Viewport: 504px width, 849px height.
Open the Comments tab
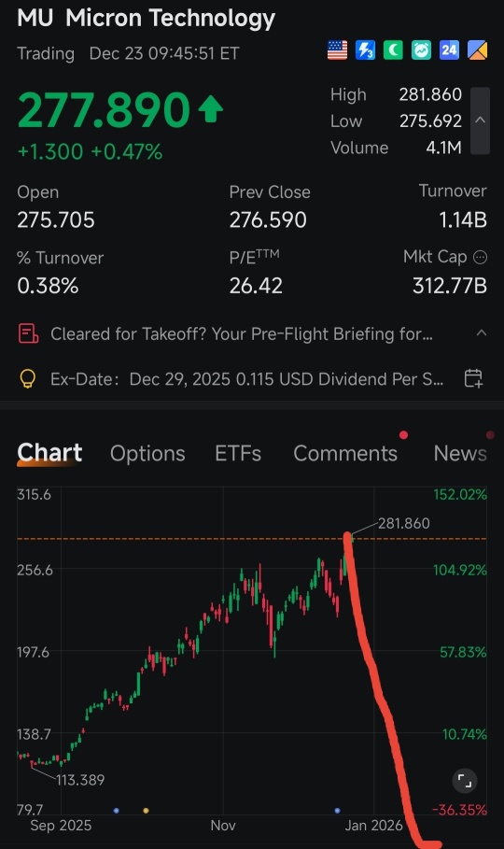(345, 453)
